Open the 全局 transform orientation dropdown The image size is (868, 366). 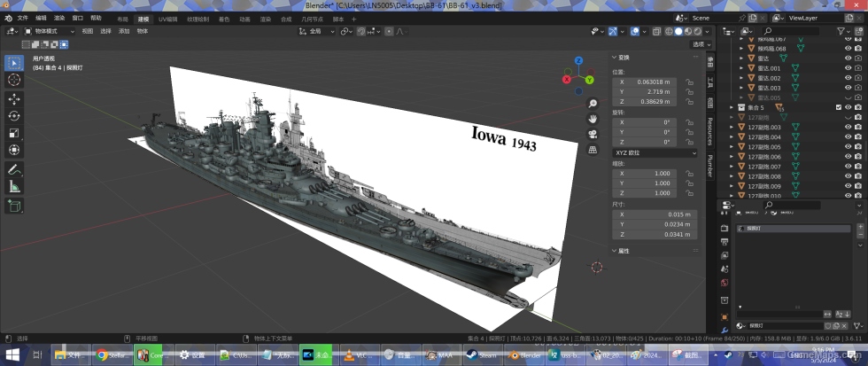[317, 32]
